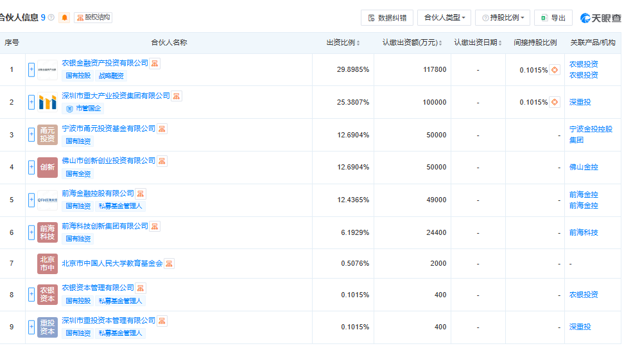624x364 pixels.
Task: Open related institution 佛山金控
Action: pos(584,167)
